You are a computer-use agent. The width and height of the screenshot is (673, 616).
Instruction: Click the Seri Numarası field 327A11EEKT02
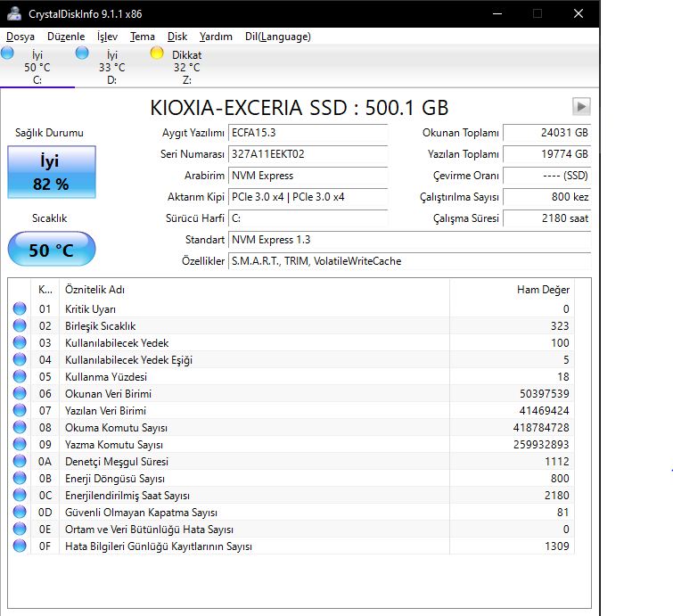pyautogui.click(x=308, y=154)
